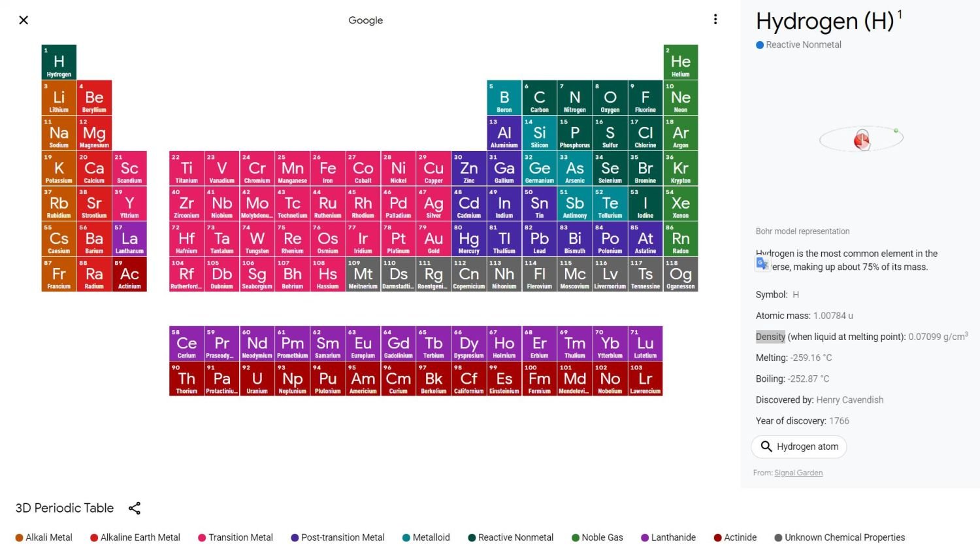
Task: Click the Gold (Au) element tile
Action: 433,239
